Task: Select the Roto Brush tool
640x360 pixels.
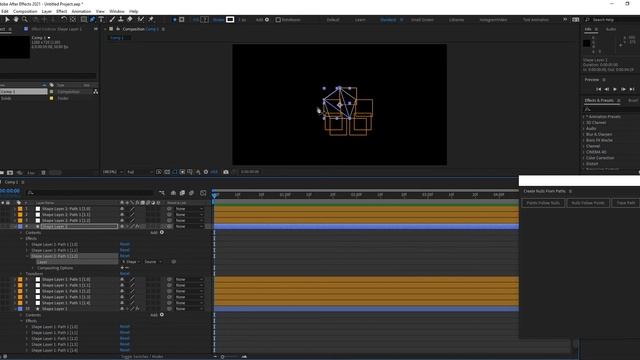Action: (x=141, y=19)
